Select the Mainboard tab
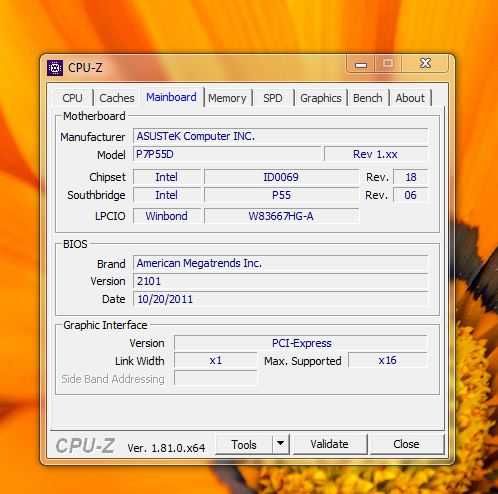The height and width of the screenshot is (494, 498). tap(171, 97)
